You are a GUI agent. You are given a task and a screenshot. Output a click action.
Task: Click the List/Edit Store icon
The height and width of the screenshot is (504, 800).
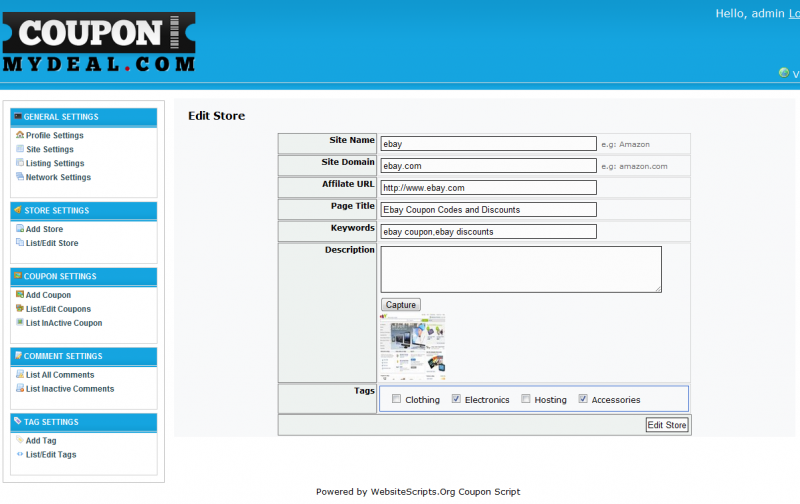(20, 242)
